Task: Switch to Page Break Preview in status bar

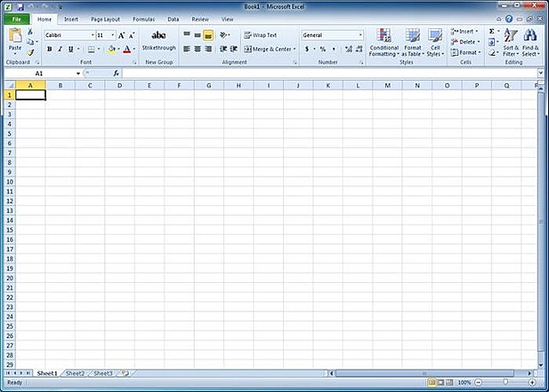Action: (449, 383)
